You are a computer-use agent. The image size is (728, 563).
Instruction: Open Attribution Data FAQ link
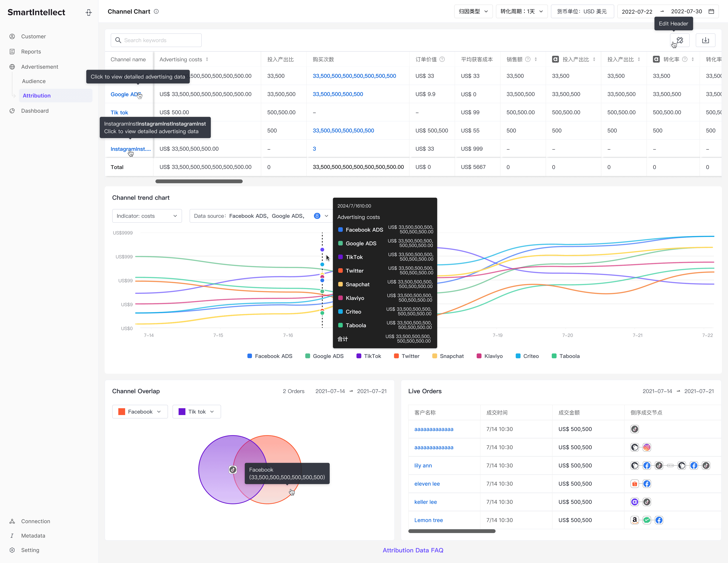pos(413,550)
